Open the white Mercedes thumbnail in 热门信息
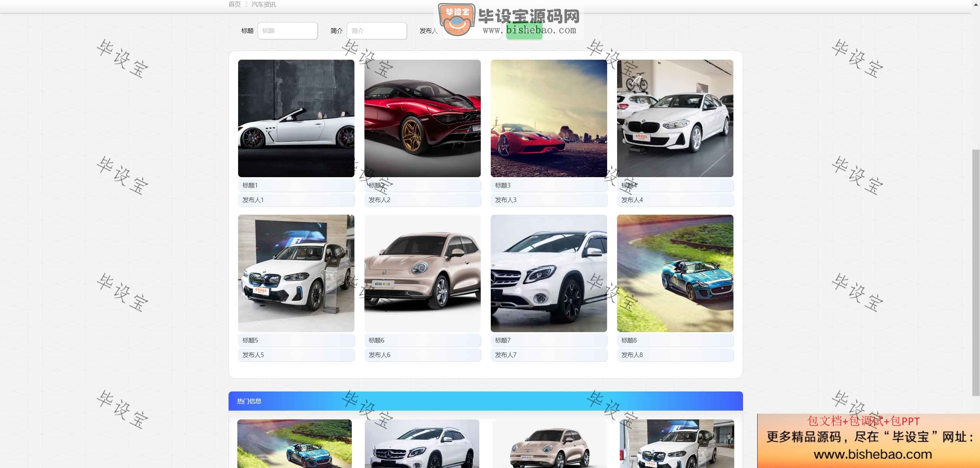Viewport: 980px width, 468px height. pyautogui.click(x=422, y=444)
